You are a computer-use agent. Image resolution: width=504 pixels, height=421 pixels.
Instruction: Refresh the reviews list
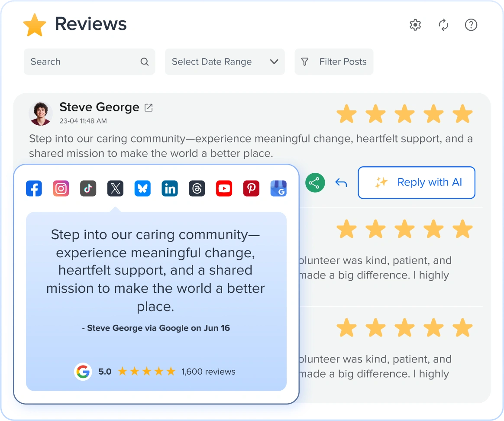point(443,25)
